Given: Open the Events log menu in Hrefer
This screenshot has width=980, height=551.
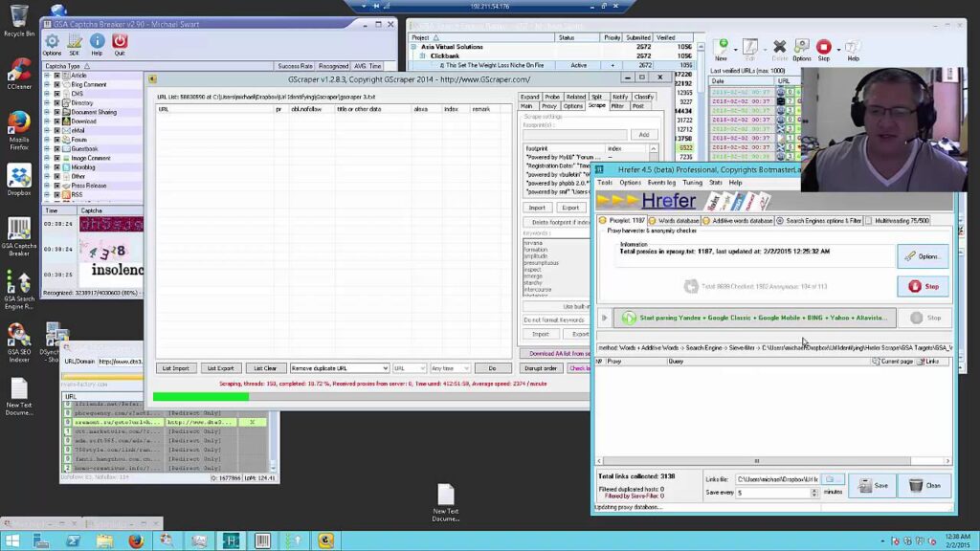Looking at the screenshot, I should (x=661, y=183).
